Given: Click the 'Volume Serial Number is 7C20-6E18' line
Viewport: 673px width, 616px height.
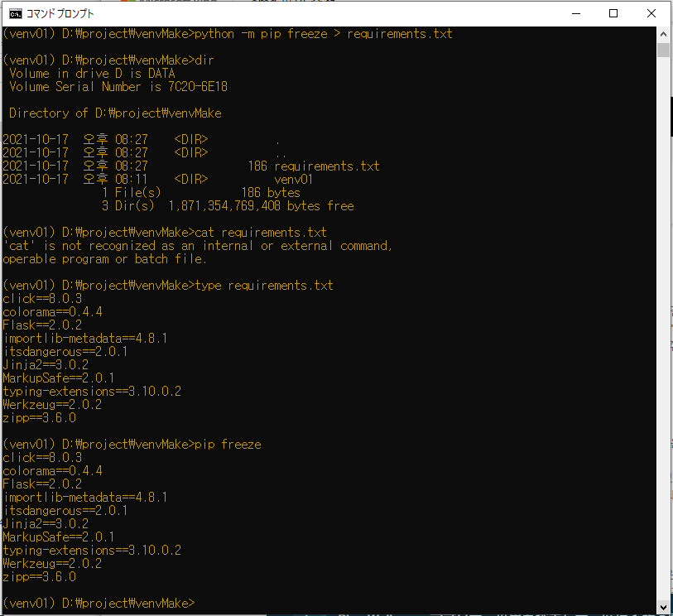Looking at the screenshot, I should tap(118, 87).
